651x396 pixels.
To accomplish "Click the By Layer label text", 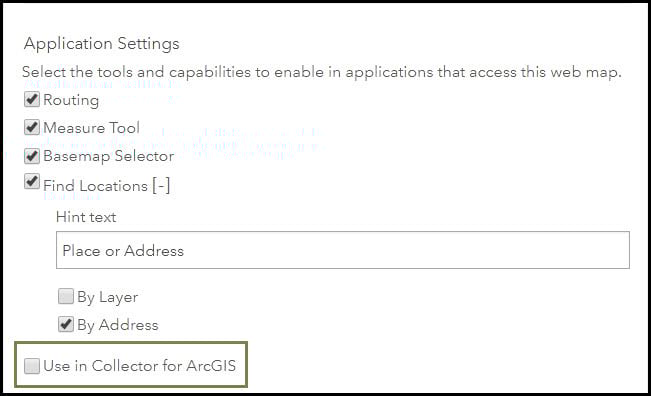I will tap(108, 297).
